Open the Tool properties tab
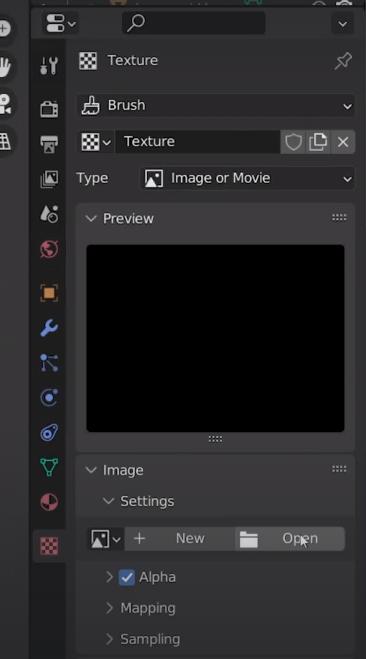Image resolution: width=366 pixels, height=659 pixels. [x=49, y=66]
